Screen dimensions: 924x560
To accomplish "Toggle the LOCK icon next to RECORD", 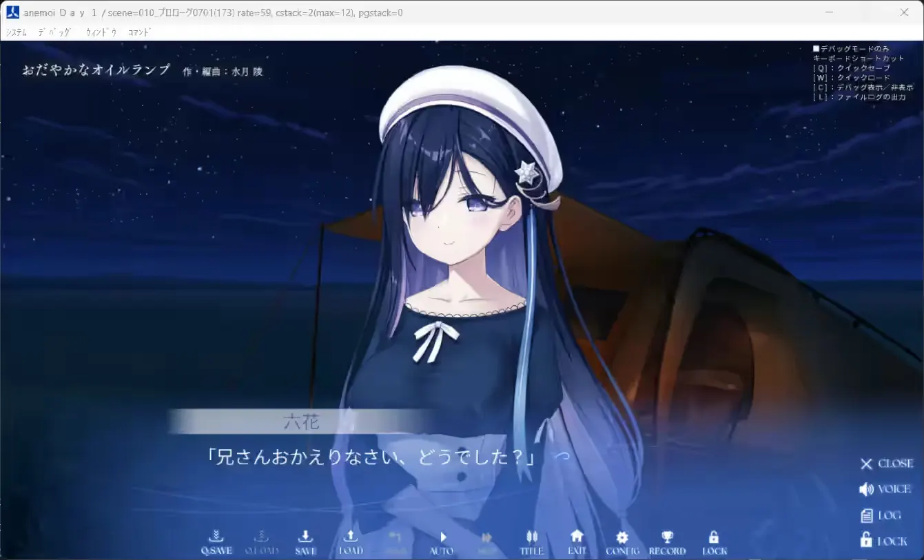I will coord(714,542).
